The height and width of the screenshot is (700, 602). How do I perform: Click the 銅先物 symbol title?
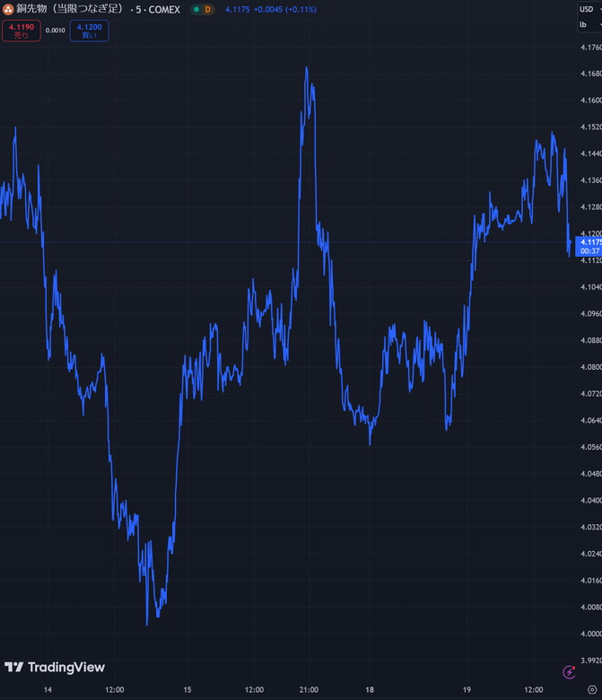tap(69, 9)
